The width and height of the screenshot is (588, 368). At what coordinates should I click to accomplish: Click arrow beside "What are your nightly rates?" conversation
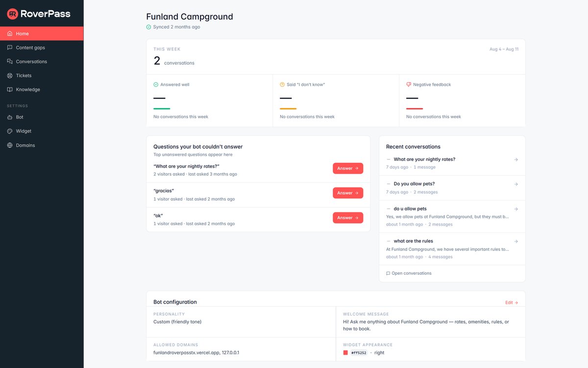click(516, 159)
